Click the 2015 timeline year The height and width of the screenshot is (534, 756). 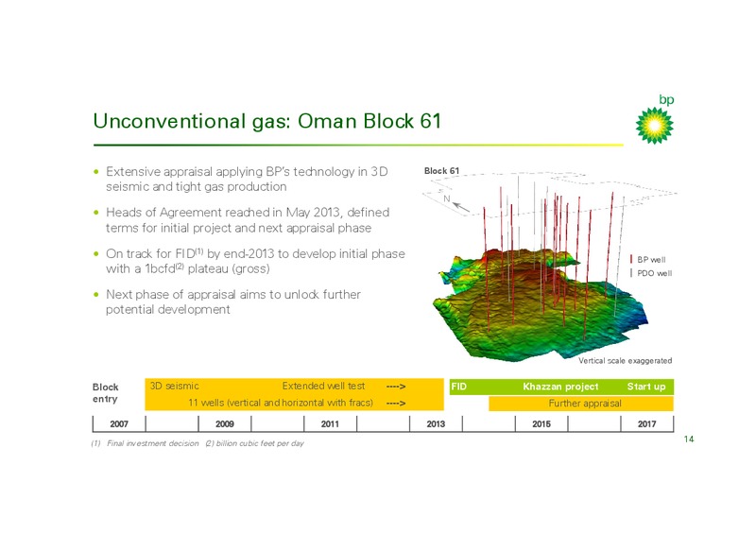tap(541, 424)
